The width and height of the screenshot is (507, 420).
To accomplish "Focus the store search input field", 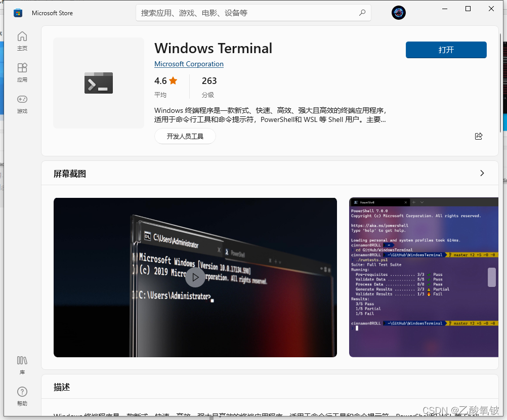I will pos(253,13).
